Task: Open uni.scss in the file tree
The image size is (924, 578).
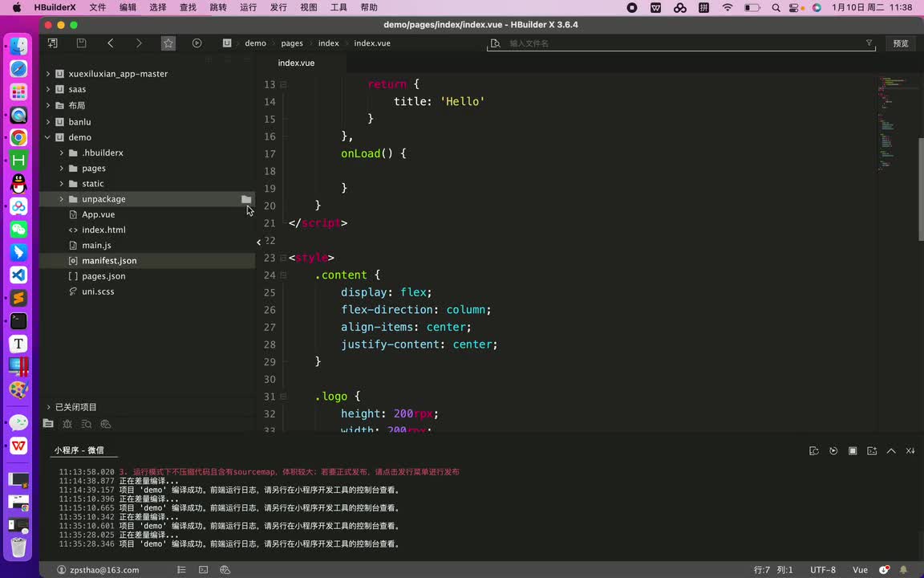Action: 98,291
